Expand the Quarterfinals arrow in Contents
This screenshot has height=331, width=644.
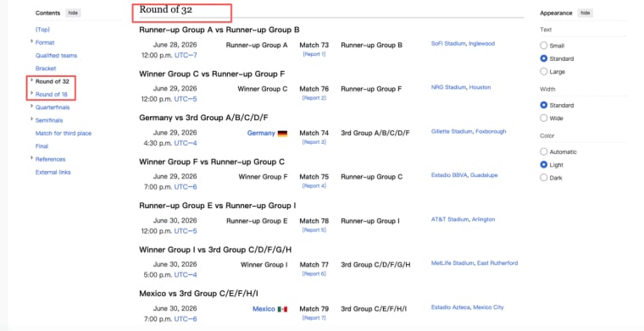pyautogui.click(x=31, y=106)
